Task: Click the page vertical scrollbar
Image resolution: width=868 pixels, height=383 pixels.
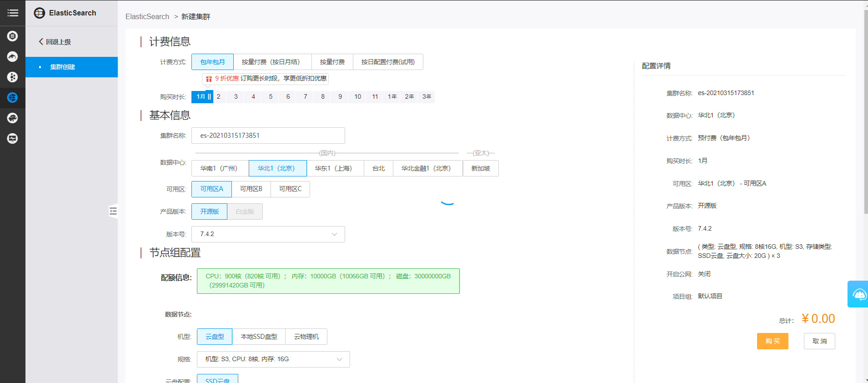Action: click(x=865, y=111)
